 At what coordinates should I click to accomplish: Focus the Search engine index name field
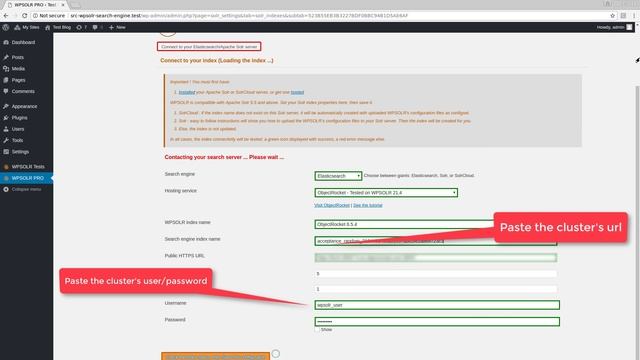pyautogui.click(x=436, y=241)
